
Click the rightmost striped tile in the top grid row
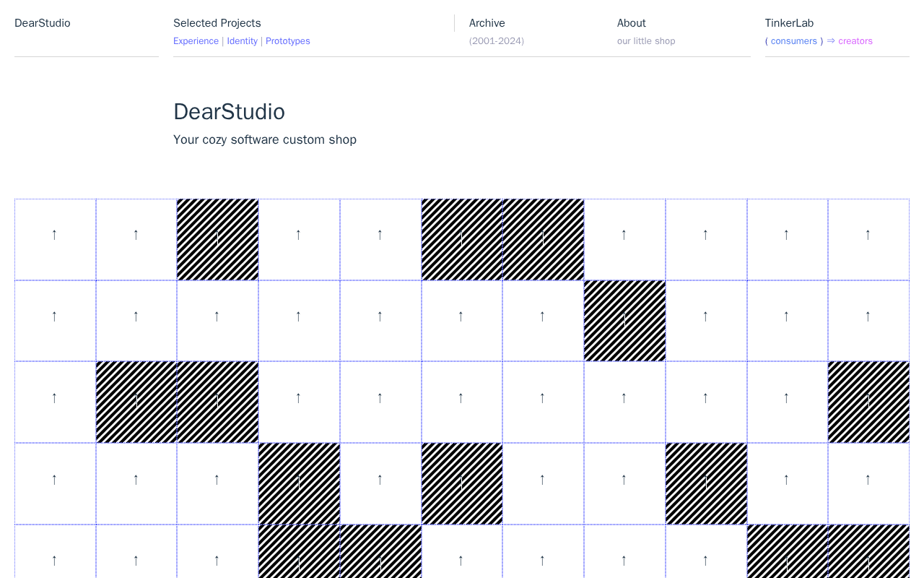click(543, 239)
